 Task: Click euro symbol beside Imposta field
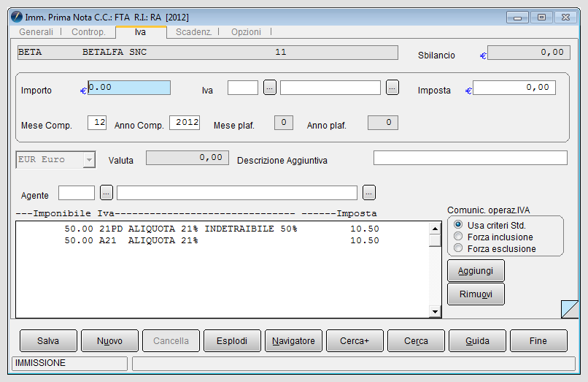(468, 91)
